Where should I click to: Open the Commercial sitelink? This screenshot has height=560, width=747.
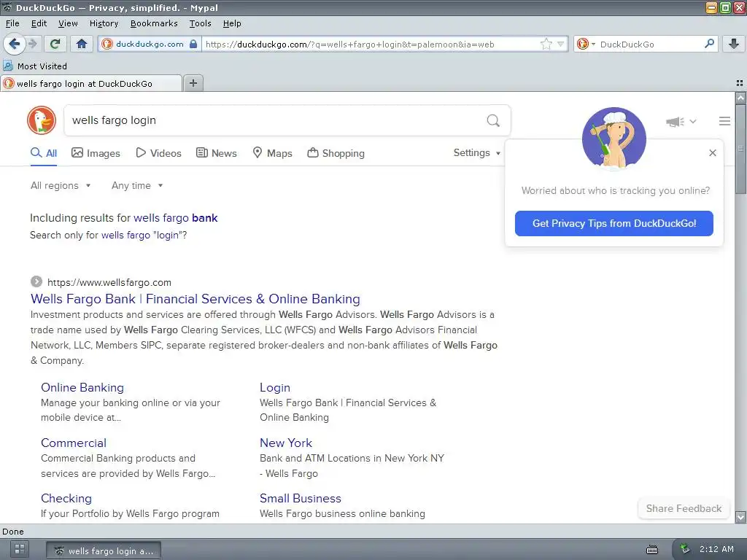coord(74,443)
